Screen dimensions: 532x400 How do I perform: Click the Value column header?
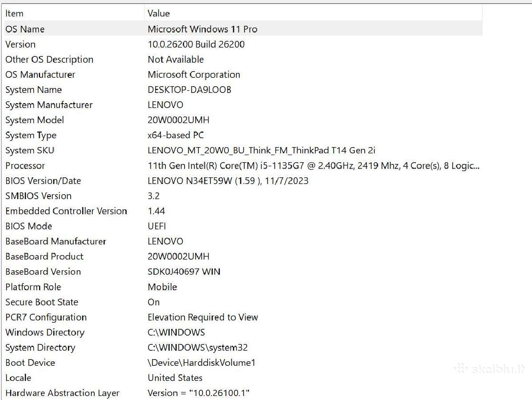[x=158, y=14]
